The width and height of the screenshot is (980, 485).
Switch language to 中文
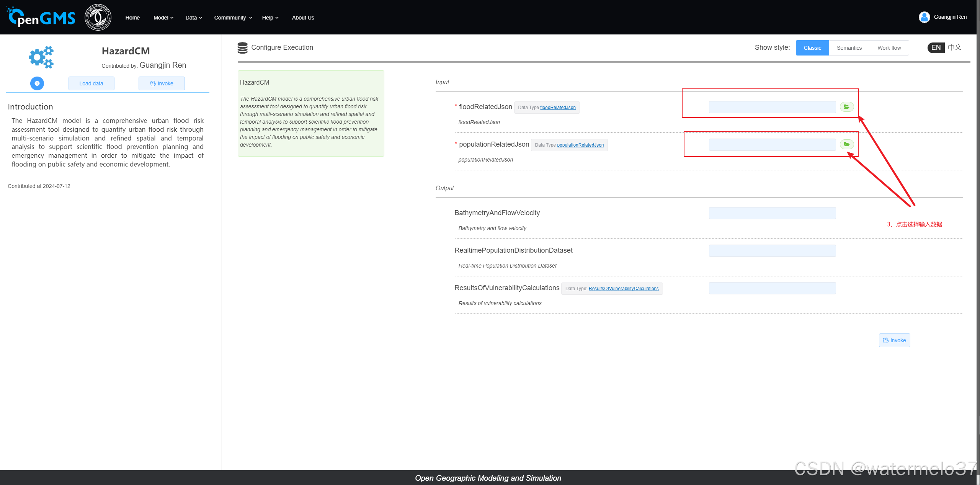click(954, 47)
